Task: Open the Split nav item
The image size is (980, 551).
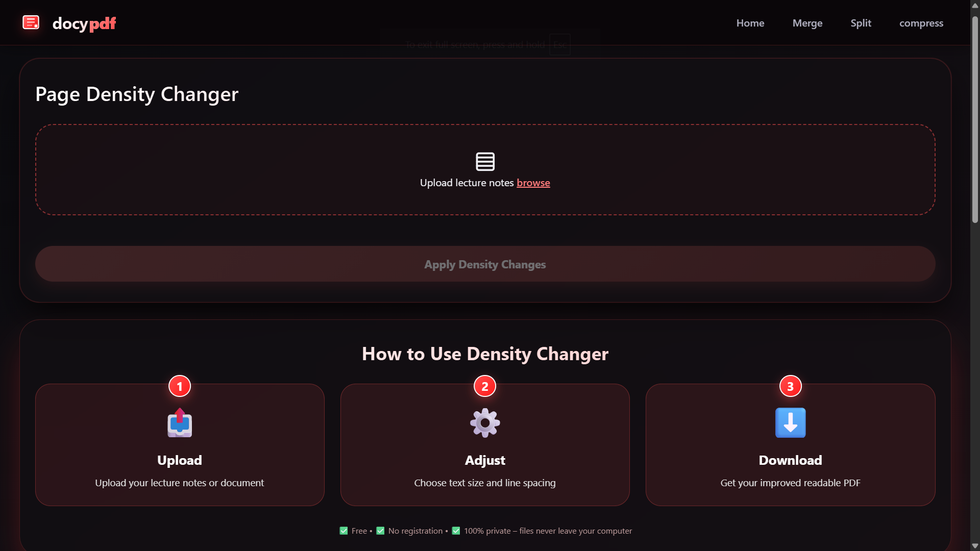Action: pos(861,23)
